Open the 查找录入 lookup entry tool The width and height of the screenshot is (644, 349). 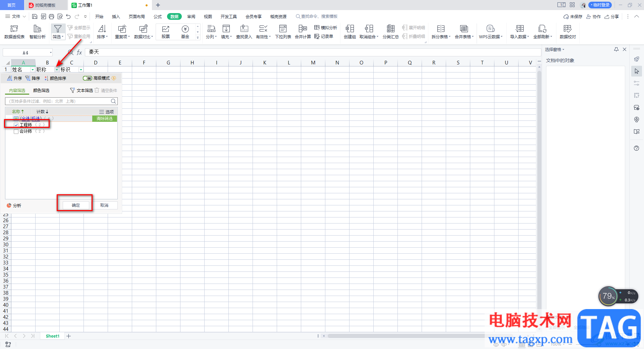[x=244, y=32]
